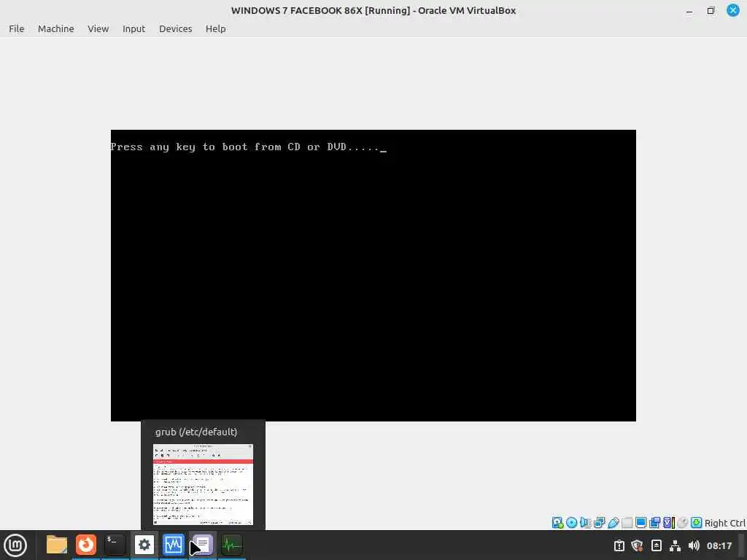Screen dimensions: 747x560
Task: Click the USB devices indicator
Action: coord(613,522)
